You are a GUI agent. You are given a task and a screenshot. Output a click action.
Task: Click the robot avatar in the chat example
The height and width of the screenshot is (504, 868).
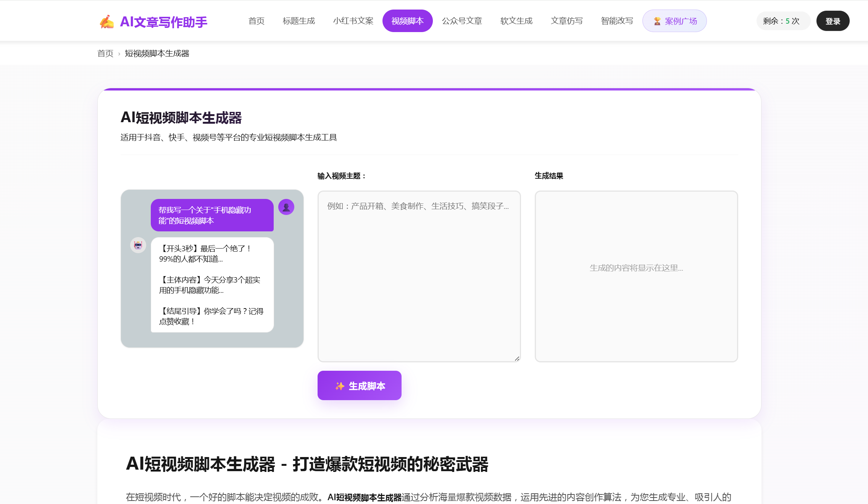[138, 245]
